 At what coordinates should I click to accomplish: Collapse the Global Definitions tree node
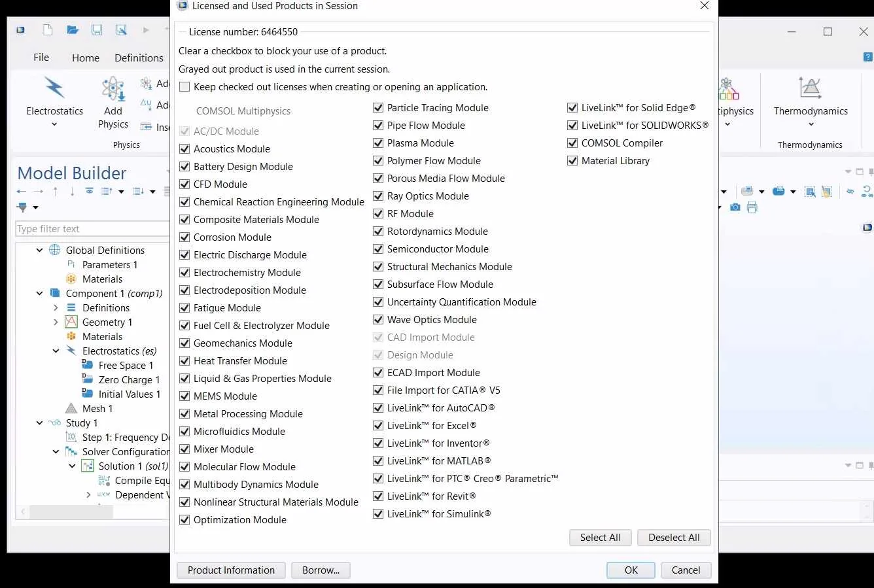[x=39, y=250]
